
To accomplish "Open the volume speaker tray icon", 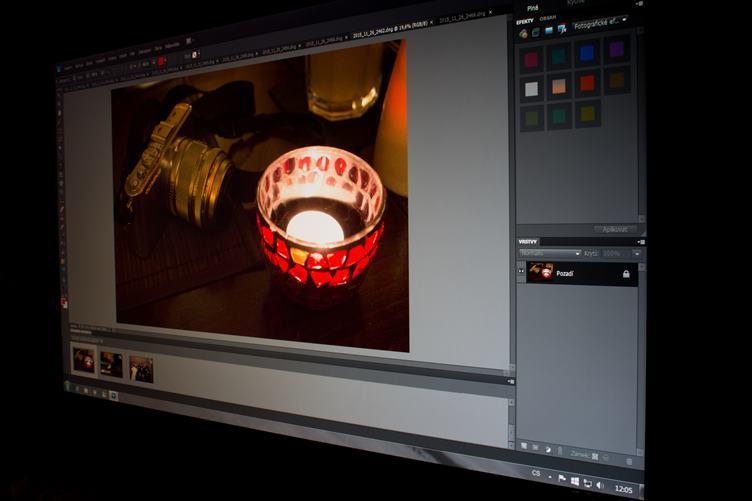I will point(599,486).
